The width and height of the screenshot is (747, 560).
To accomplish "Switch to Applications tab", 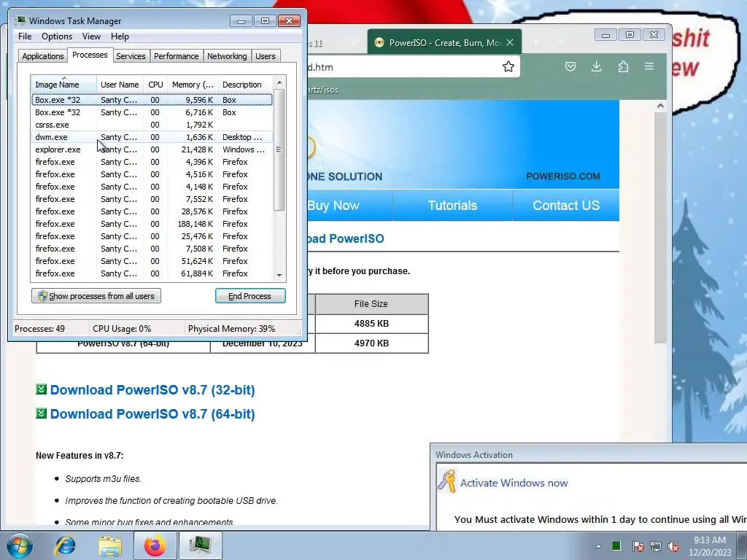I will point(43,56).
